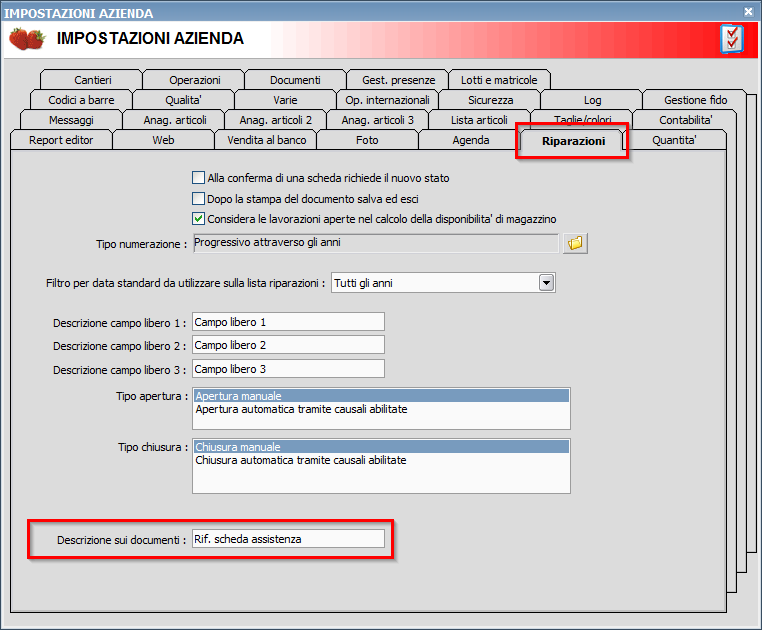This screenshot has height=630, width=762.
Task: Tick 'Dopo la stampa del documento' checkbox
Action: click(198, 198)
